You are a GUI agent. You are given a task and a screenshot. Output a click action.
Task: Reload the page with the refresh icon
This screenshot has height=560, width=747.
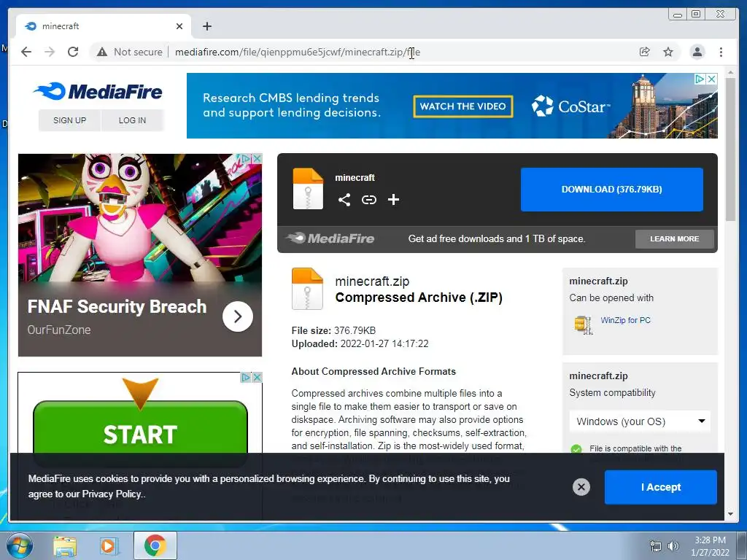(73, 52)
